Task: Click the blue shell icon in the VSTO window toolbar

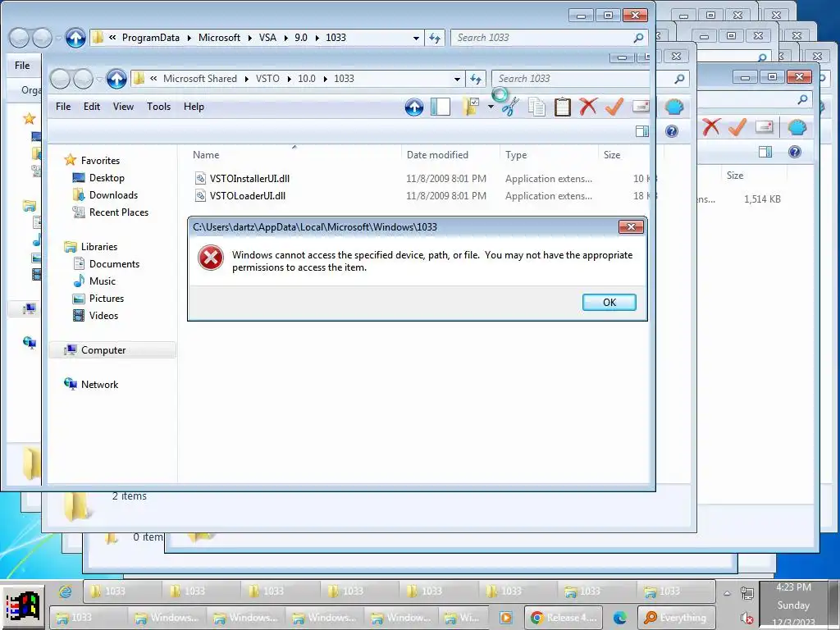Action: point(674,107)
